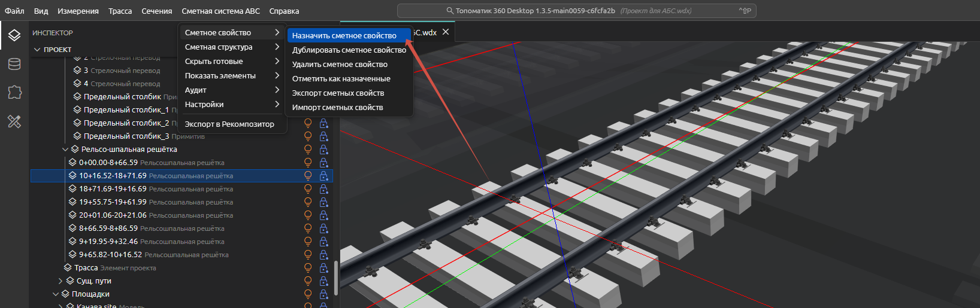The height and width of the screenshot is (308, 980).
Task: Click lock icon on row 9+65.82-10+16.52
Action: pos(323,255)
